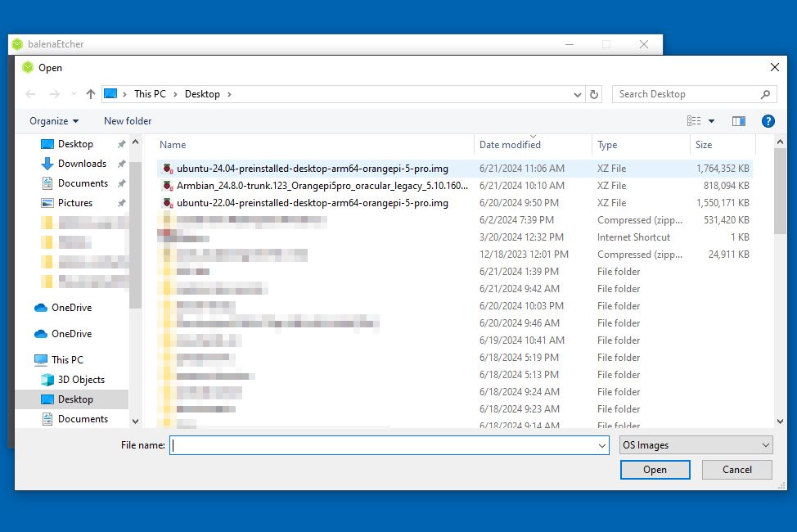
Task: Expand the view options dropdown arrow
Action: point(712,121)
